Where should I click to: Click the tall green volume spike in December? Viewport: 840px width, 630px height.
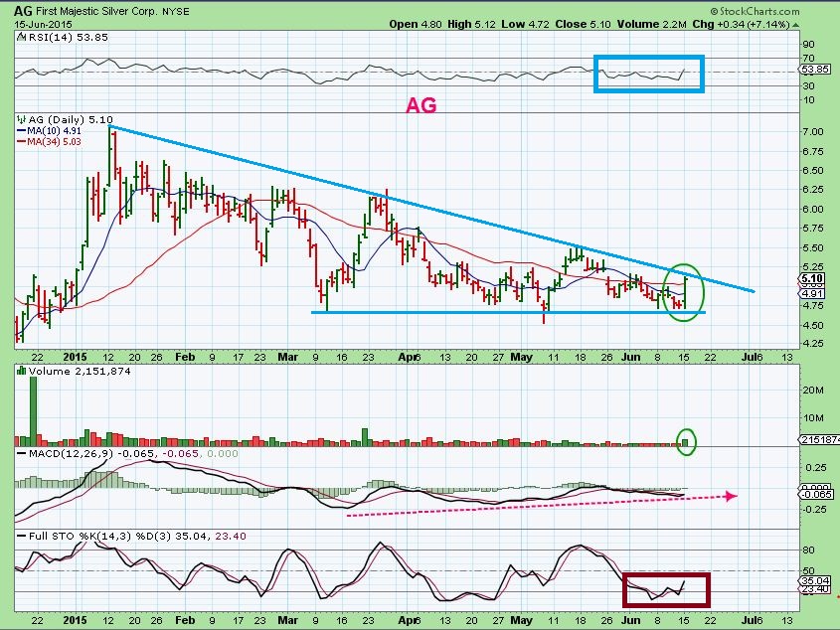click(x=33, y=411)
